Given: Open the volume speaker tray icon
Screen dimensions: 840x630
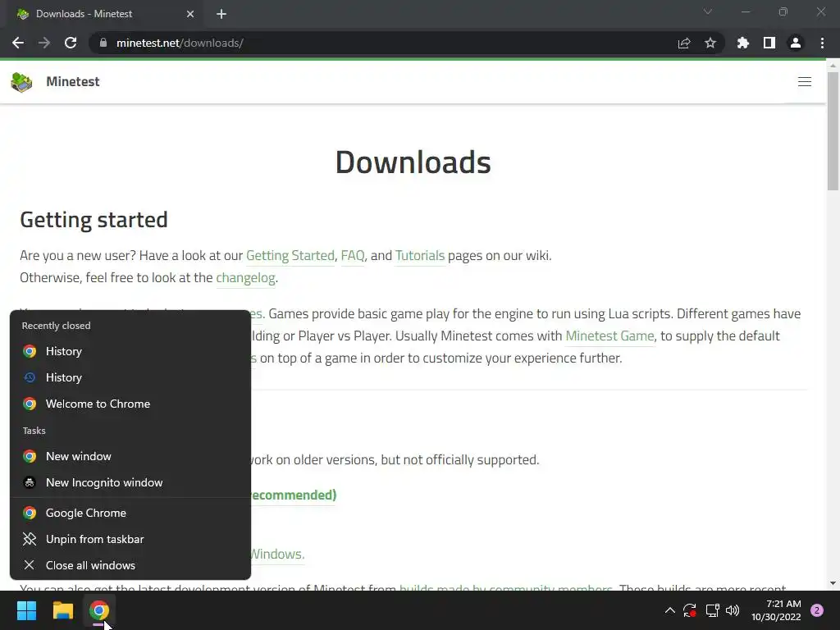Looking at the screenshot, I should coord(733,610).
